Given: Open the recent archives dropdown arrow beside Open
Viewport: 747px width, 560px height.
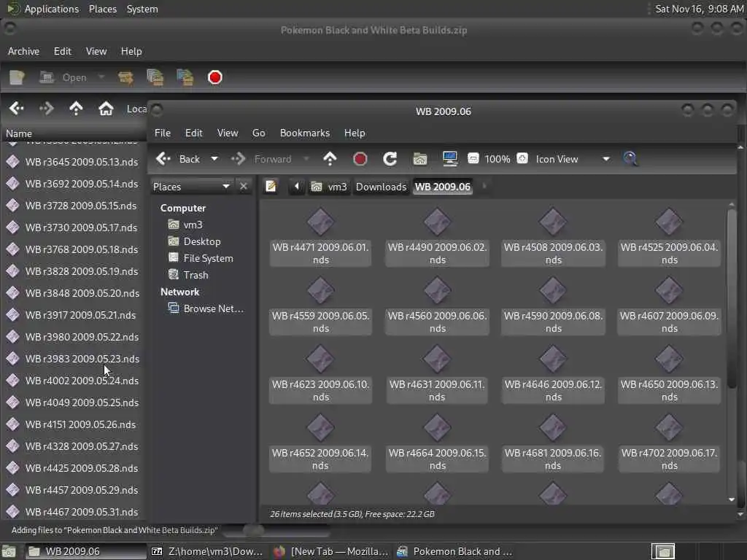Looking at the screenshot, I should coord(101,77).
